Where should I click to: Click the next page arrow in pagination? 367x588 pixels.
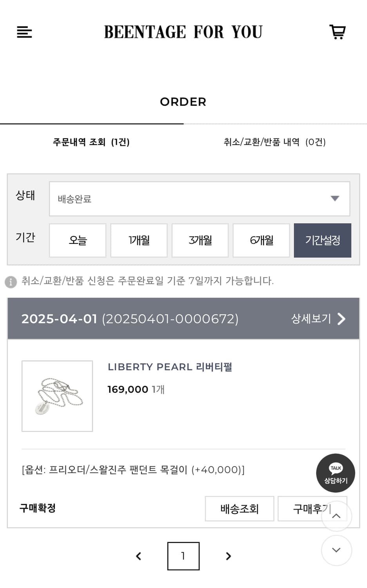tap(228, 556)
